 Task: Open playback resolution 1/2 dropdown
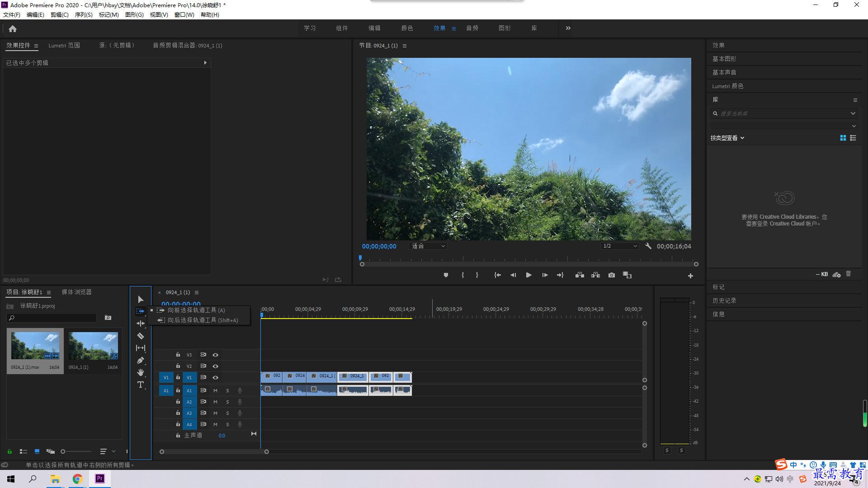tap(620, 246)
